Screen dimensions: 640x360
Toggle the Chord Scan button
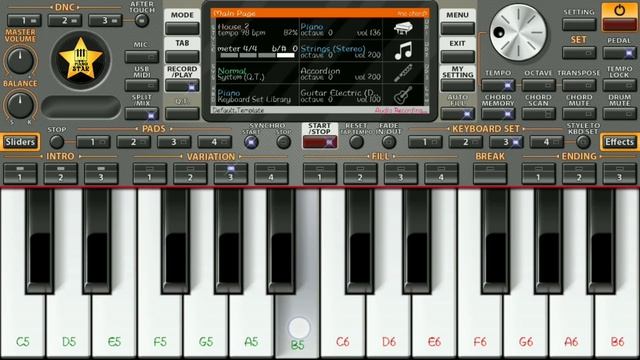[x=538, y=114]
